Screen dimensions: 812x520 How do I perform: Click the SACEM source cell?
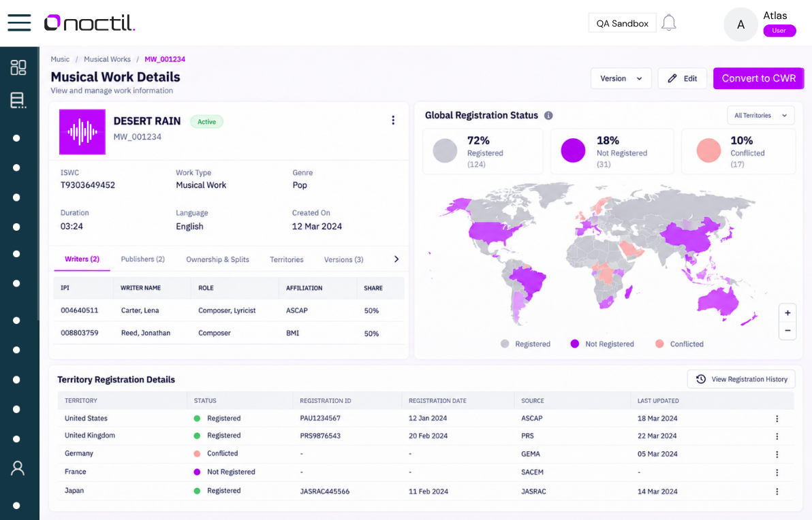click(532, 472)
